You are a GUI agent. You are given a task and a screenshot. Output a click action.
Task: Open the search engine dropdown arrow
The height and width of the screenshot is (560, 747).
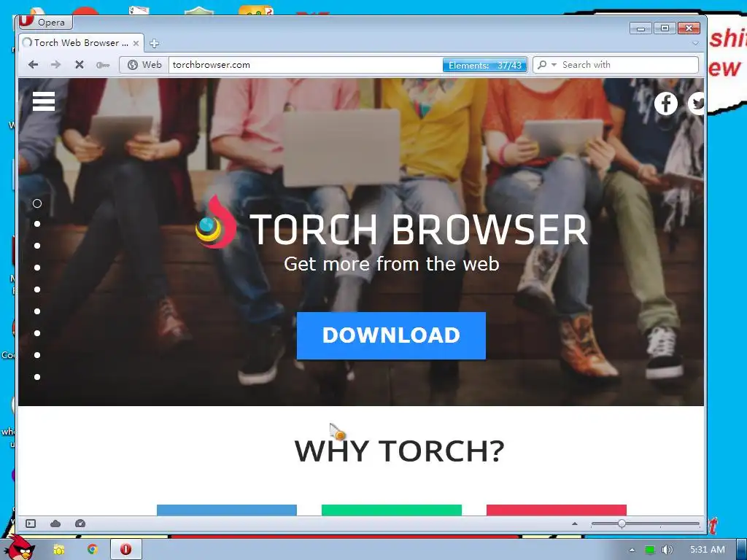tap(554, 64)
